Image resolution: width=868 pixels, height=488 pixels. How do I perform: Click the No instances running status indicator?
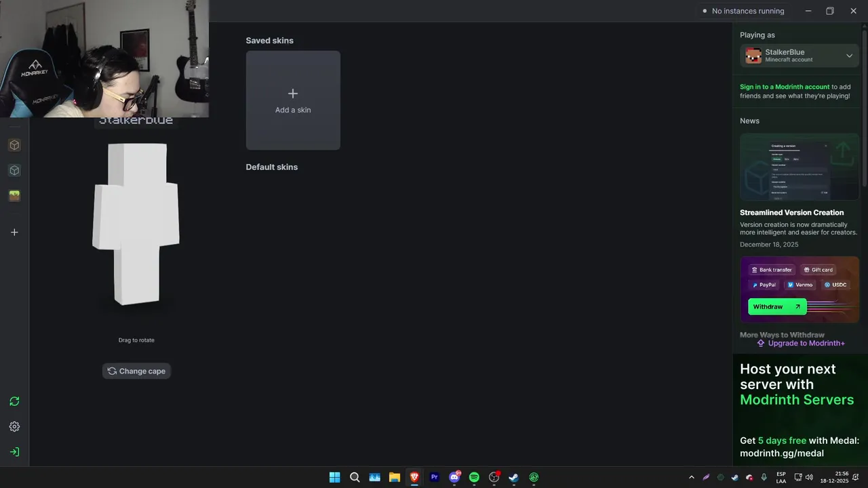[743, 11]
